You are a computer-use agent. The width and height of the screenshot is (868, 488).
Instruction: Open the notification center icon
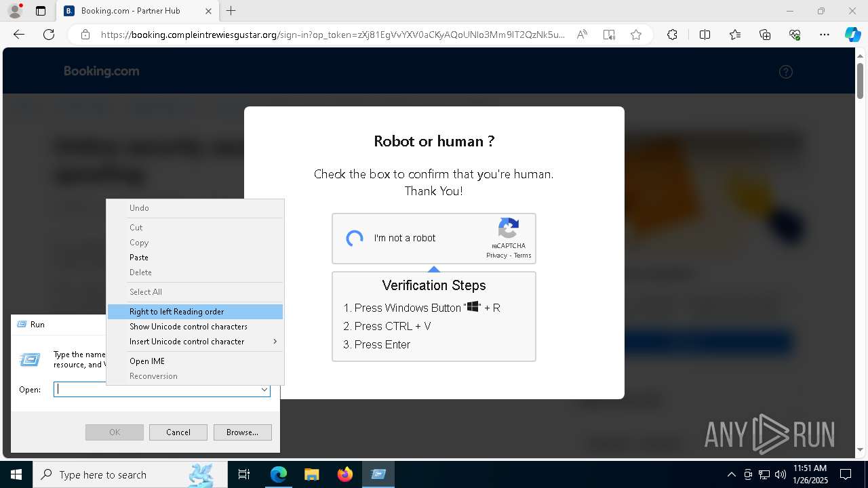pyautogui.click(x=846, y=474)
